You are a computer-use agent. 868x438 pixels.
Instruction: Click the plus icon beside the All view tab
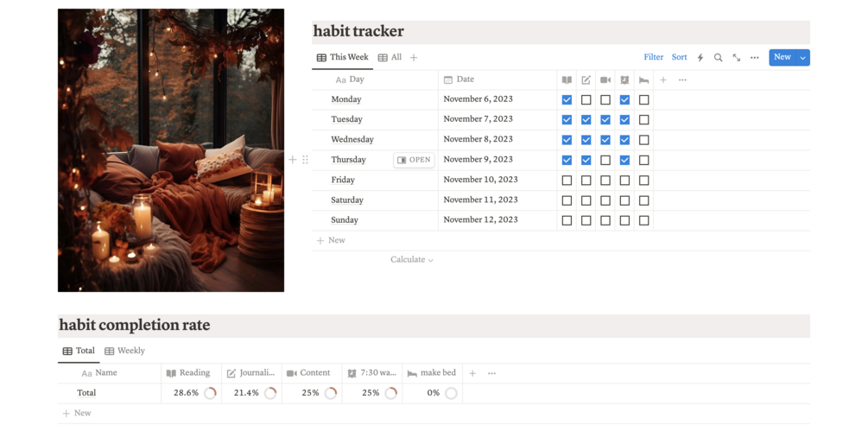click(414, 58)
